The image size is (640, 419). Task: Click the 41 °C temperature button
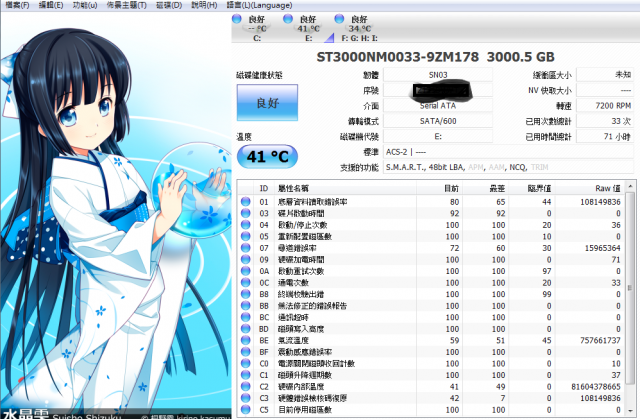click(x=267, y=156)
